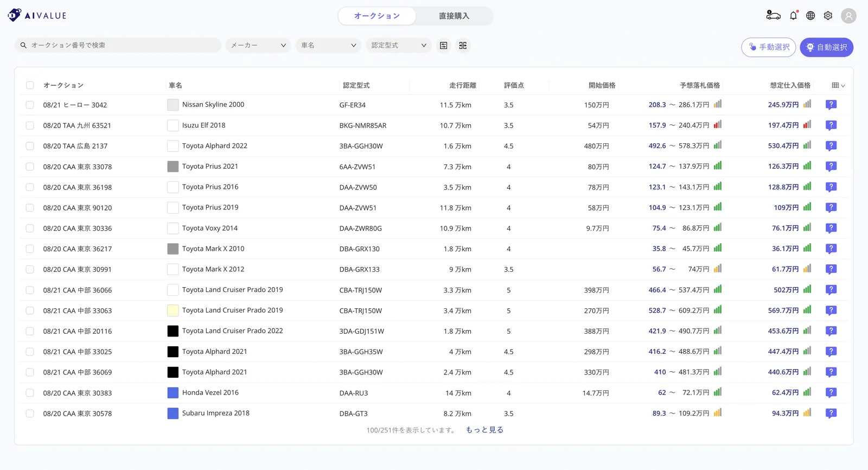Open the メーカー dropdown

[258, 46]
